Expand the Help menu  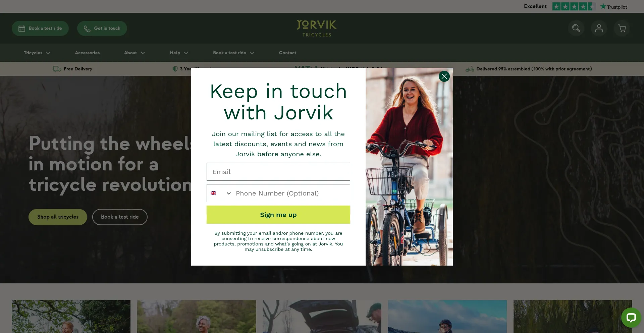point(179,53)
